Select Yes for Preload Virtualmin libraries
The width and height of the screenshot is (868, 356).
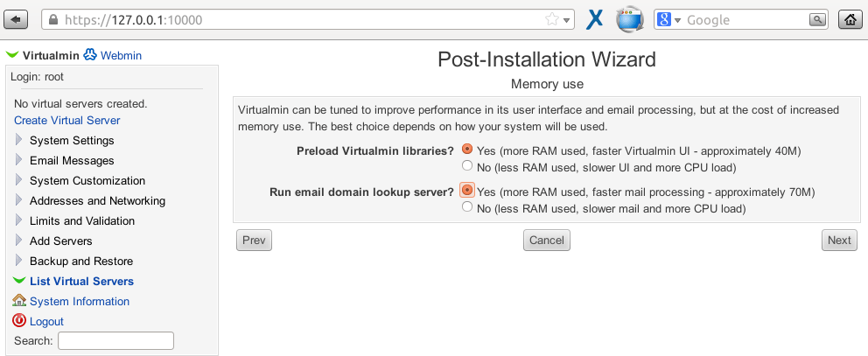click(x=467, y=149)
